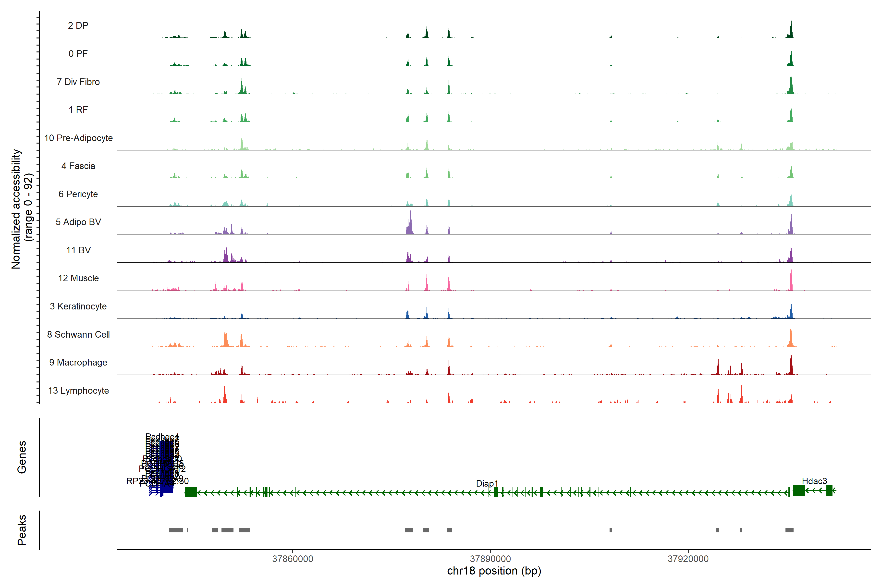882x588 pixels.
Task: Click the 2 DP track label
Action: pos(78,25)
